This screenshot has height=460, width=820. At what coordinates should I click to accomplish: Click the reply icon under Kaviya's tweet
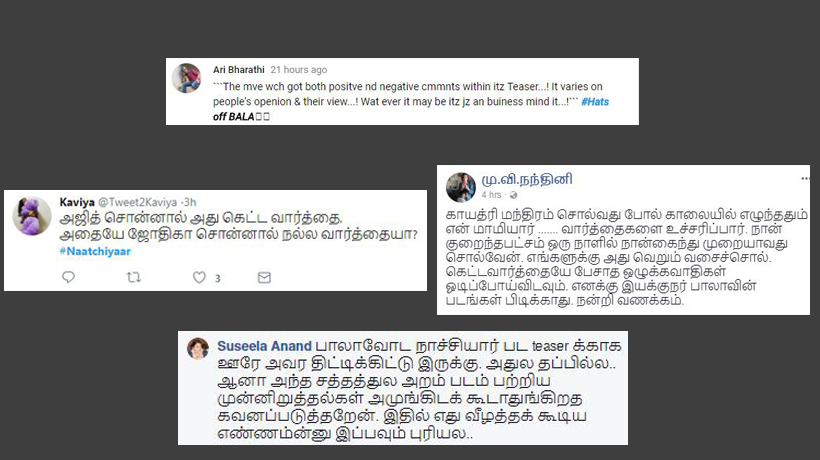[x=69, y=277]
